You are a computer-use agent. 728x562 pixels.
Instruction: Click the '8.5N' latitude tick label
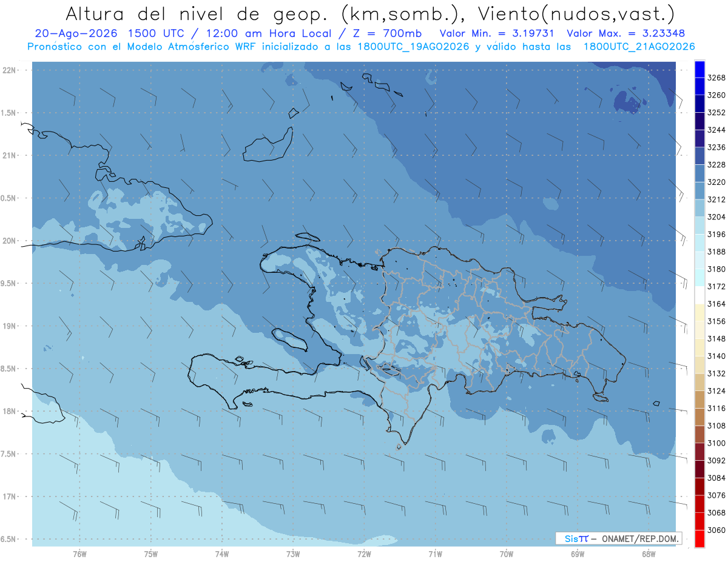point(8,369)
